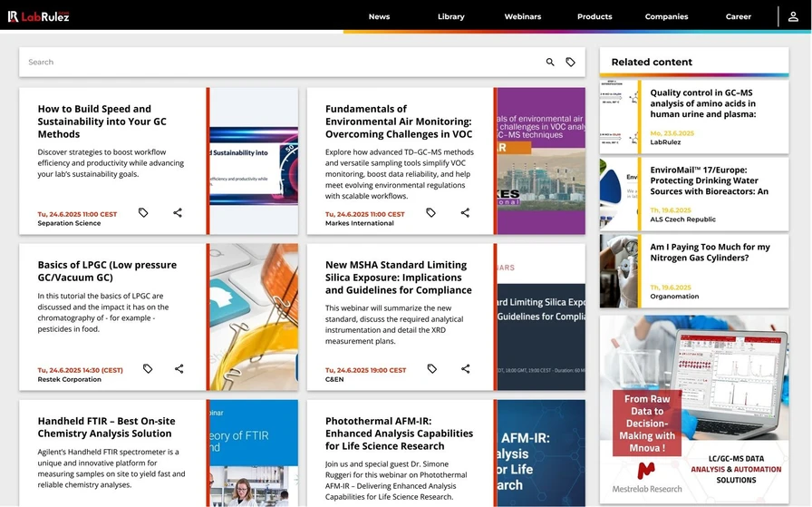Click the LPGC card keyboard thumbnail
Viewport: 812px width, 507px height.
click(254, 317)
